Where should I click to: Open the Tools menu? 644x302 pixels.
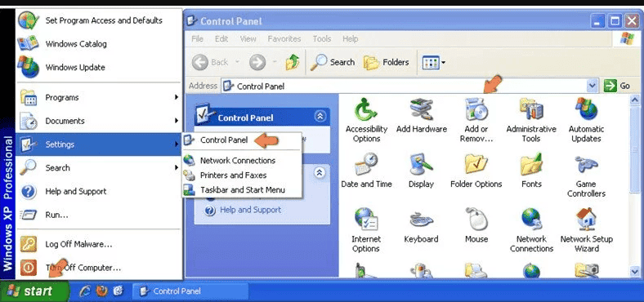click(x=321, y=39)
